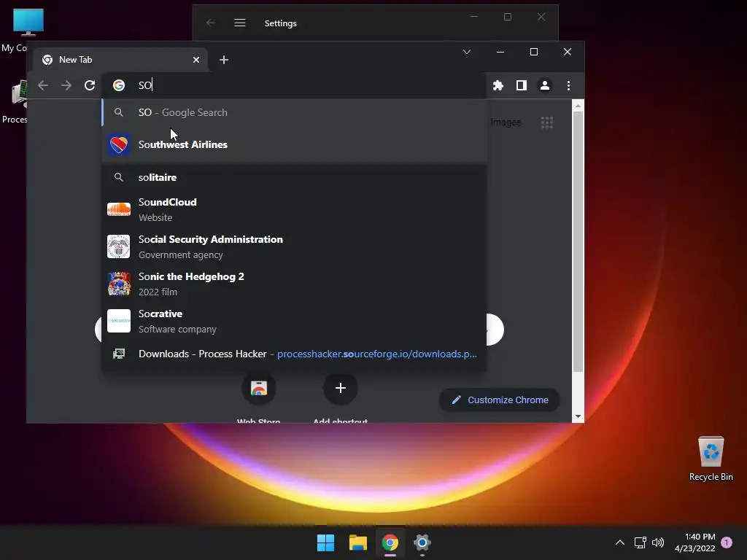Pick the Socrative software company suggestion
This screenshot has width=747, height=560.
(294, 321)
